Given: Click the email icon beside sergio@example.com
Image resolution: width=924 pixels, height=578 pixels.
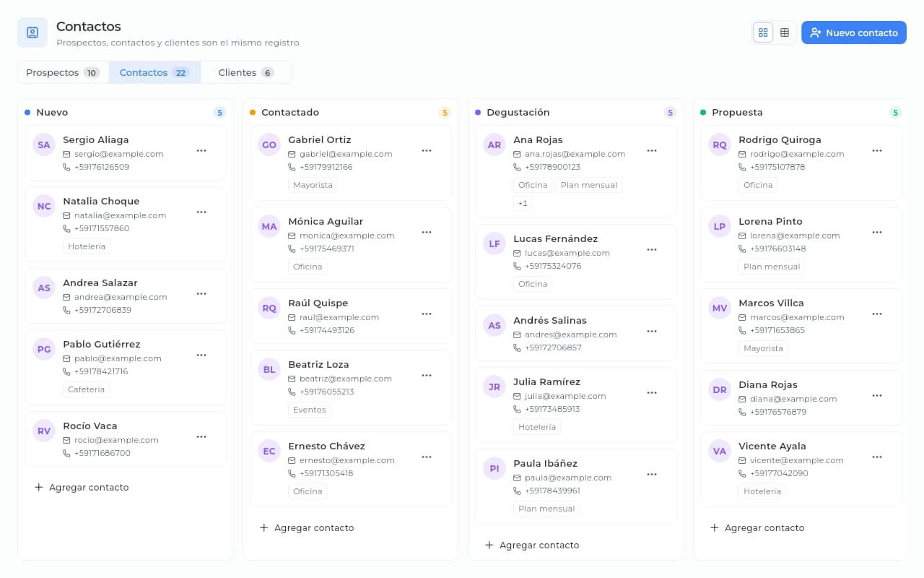Looking at the screenshot, I should point(66,154).
